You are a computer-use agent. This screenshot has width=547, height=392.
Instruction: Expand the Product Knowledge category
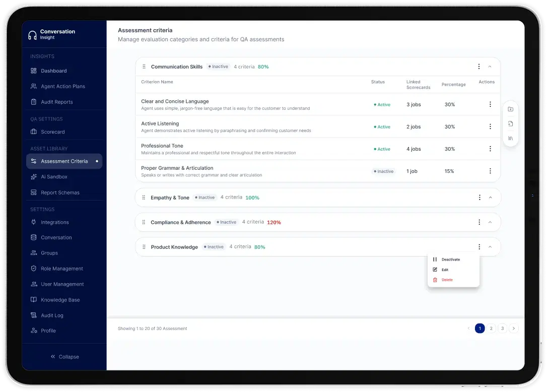[x=490, y=247]
